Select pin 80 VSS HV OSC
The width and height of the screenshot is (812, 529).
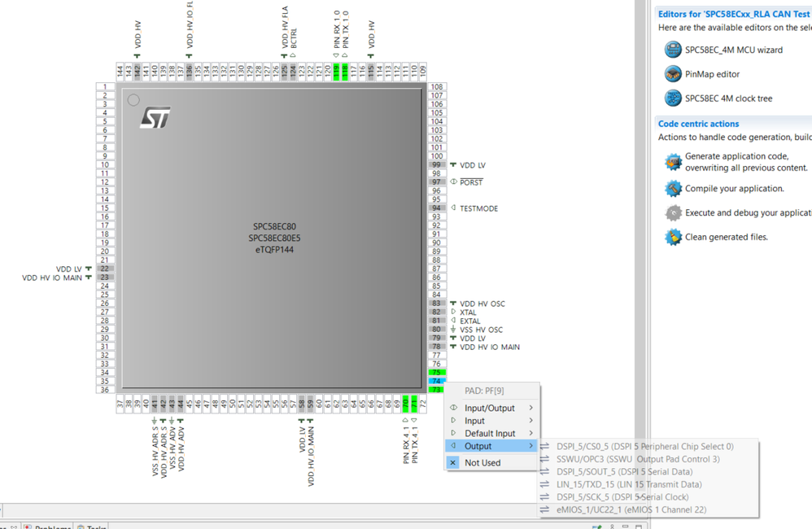point(437,329)
